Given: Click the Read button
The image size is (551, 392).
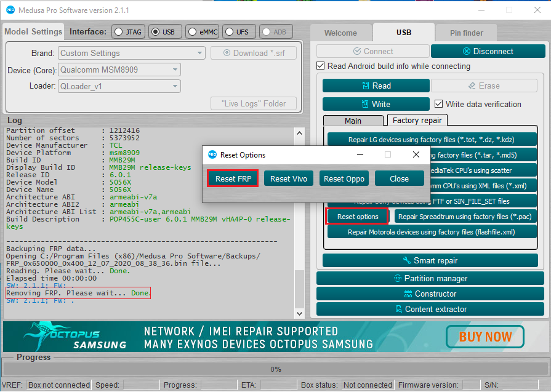Looking at the screenshot, I should click(376, 86).
